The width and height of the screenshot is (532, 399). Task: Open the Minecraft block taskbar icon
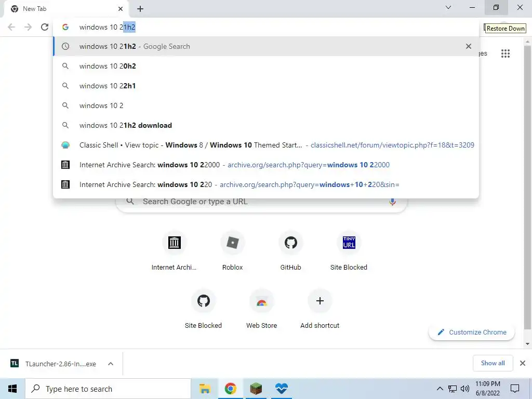pos(256,389)
